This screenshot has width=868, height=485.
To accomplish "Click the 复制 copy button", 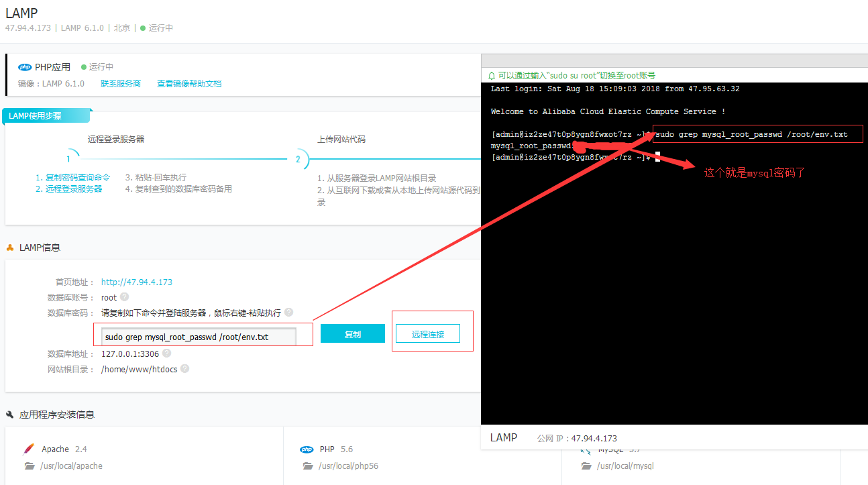I will coord(353,333).
